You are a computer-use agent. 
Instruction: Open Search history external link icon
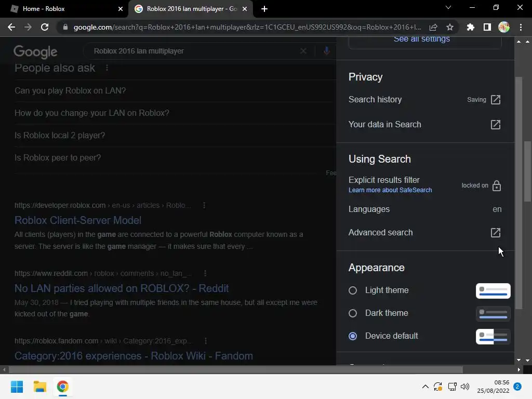pos(496,100)
